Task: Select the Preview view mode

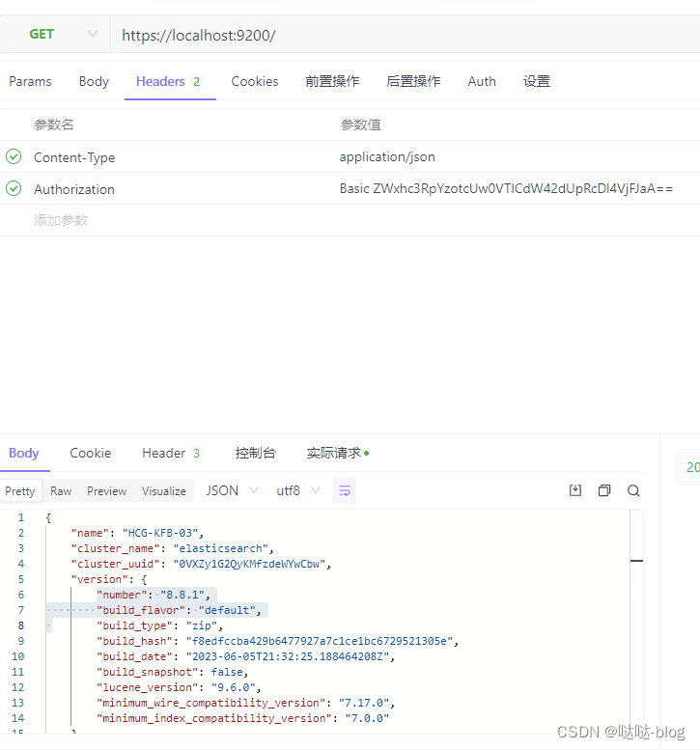Action: [x=107, y=491]
